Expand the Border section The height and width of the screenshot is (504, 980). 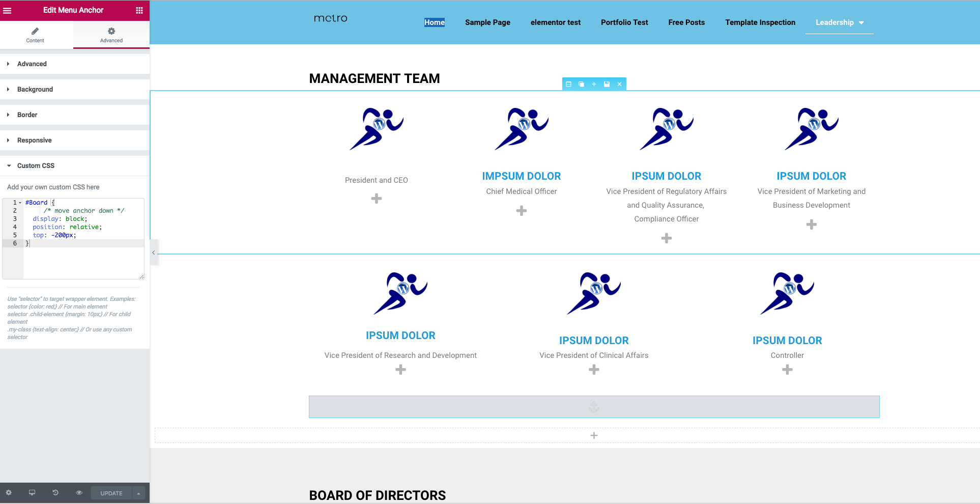point(75,115)
